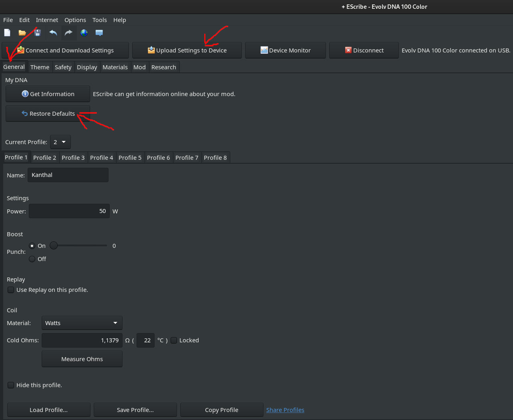Click the speech bubble chat icon
The width and height of the screenshot is (513, 420).
pyautogui.click(x=99, y=33)
